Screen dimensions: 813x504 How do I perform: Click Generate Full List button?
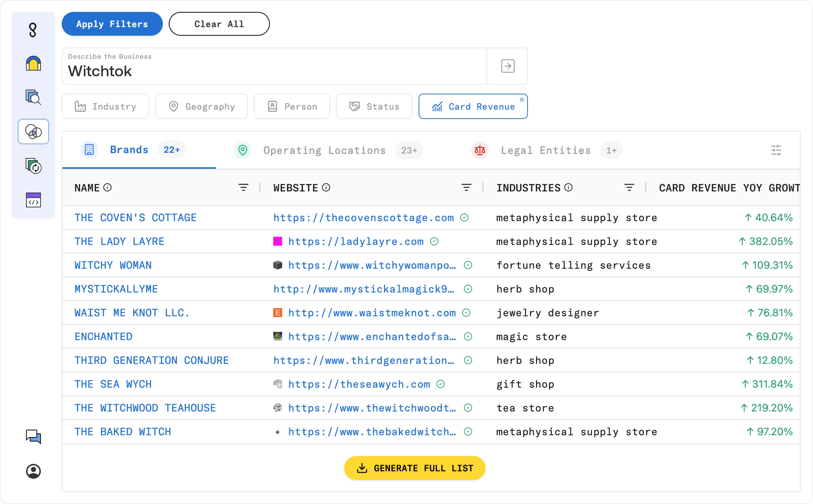[x=415, y=468]
